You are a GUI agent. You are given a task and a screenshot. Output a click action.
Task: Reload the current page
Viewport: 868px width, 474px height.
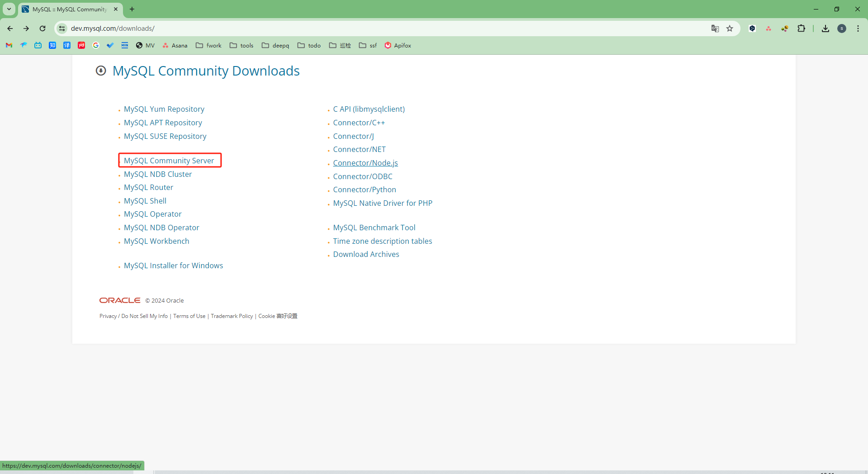click(42, 28)
